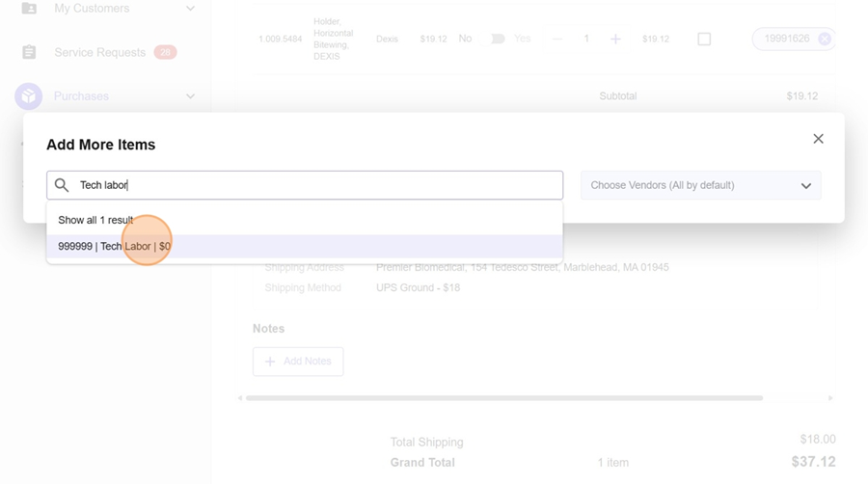868x484 pixels.
Task: Open the Service Requests sidebar link
Action: [99, 52]
